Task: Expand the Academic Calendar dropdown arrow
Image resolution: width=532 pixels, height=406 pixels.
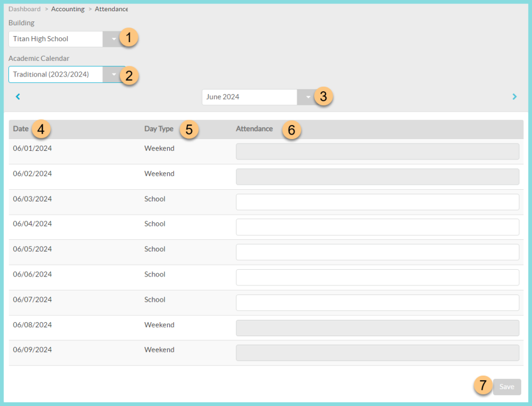Action: pos(113,74)
